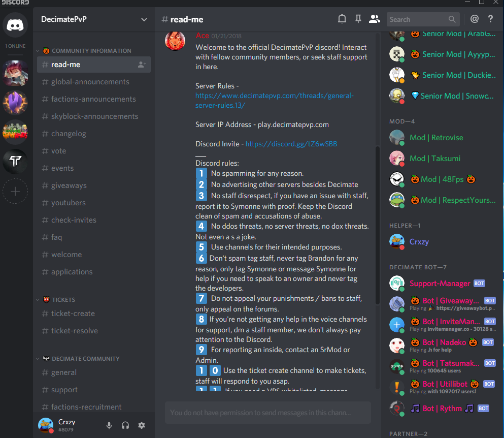
Task: Open the support channel
Action: (x=94, y=390)
